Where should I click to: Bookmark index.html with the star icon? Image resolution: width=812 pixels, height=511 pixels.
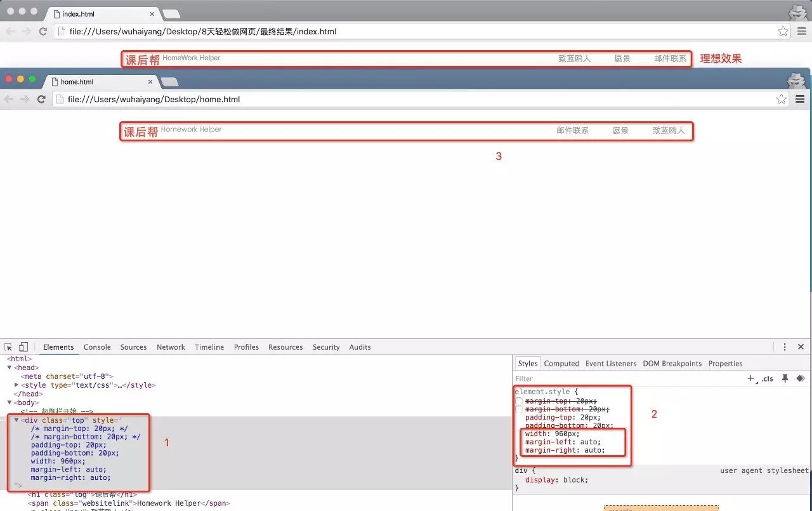pyautogui.click(x=783, y=31)
